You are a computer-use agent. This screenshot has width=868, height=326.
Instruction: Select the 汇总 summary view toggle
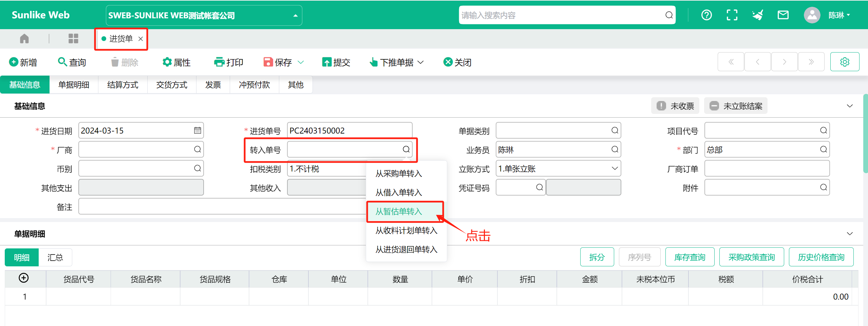pyautogui.click(x=55, y=258)
